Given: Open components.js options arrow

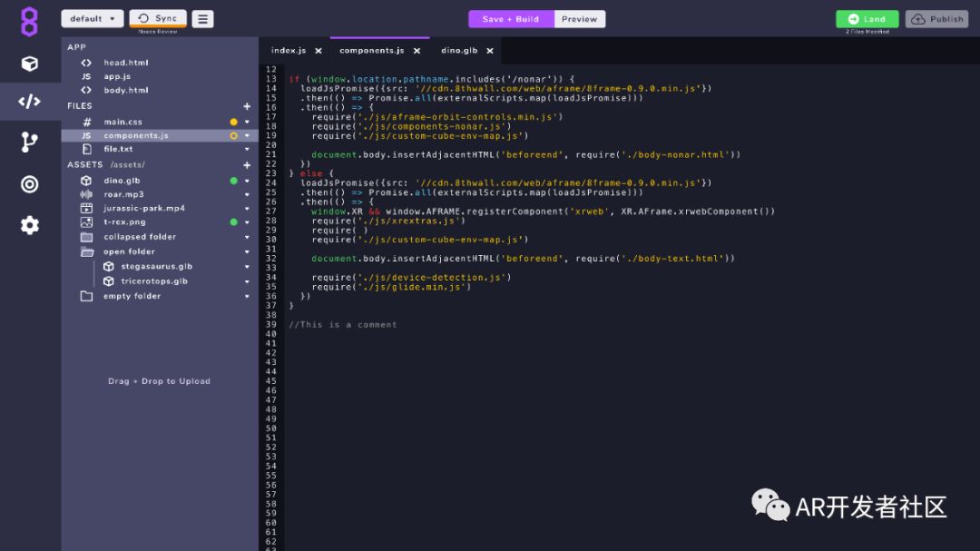Looking at the screenshot, I should click(247, 136).
